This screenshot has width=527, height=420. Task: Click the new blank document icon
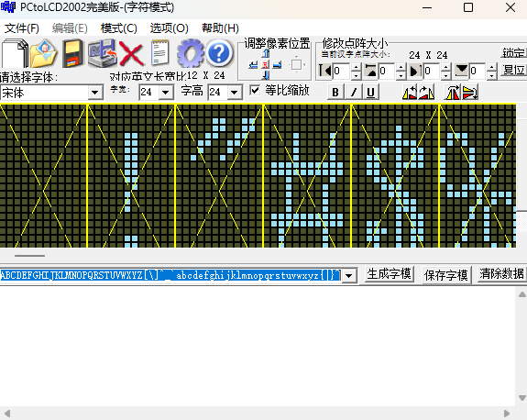tap(15, 53)
